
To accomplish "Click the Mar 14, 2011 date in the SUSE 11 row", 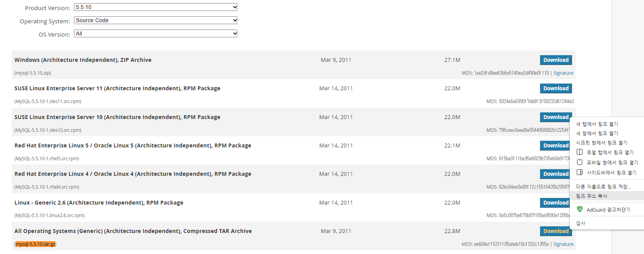I will tap(336, 88).
